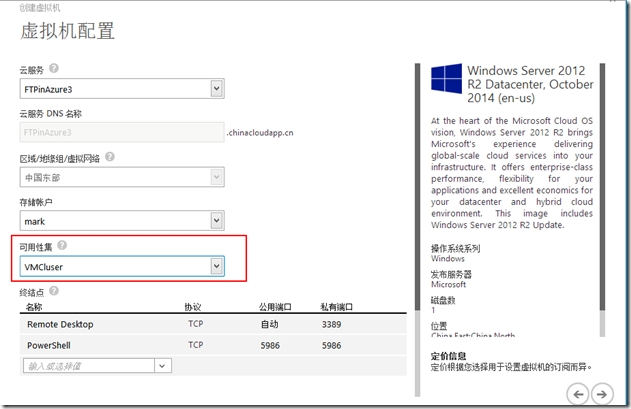Click the cloud service DNS name field

tap(122, 132)
